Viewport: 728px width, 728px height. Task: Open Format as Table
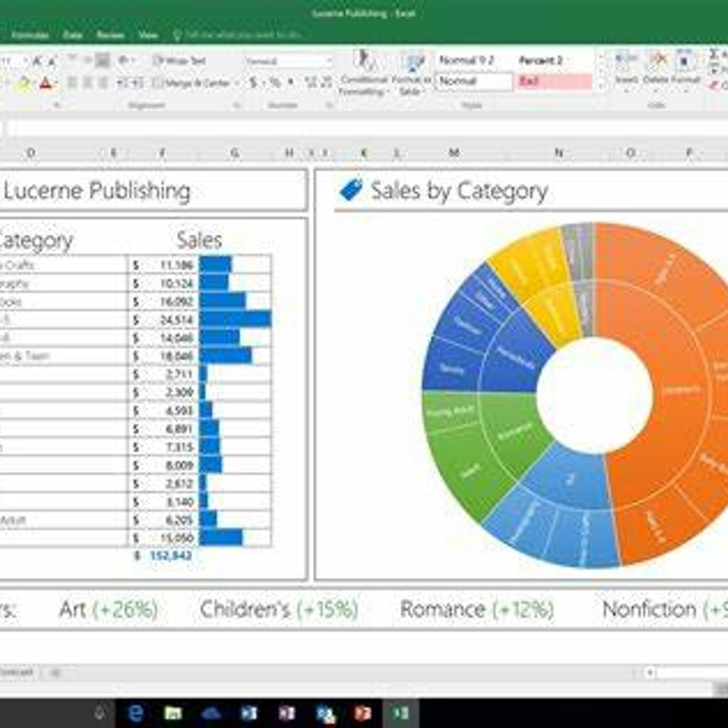point(413,73)
